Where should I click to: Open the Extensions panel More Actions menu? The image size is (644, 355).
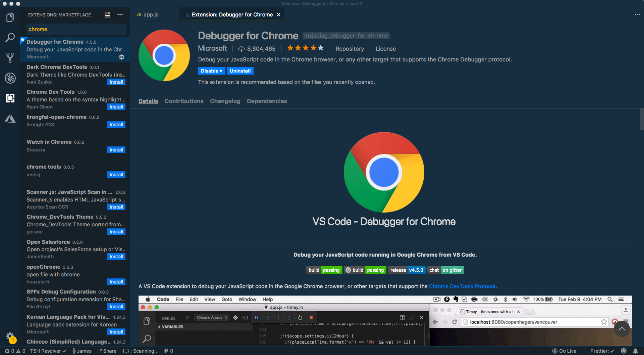tap(120, 14)
